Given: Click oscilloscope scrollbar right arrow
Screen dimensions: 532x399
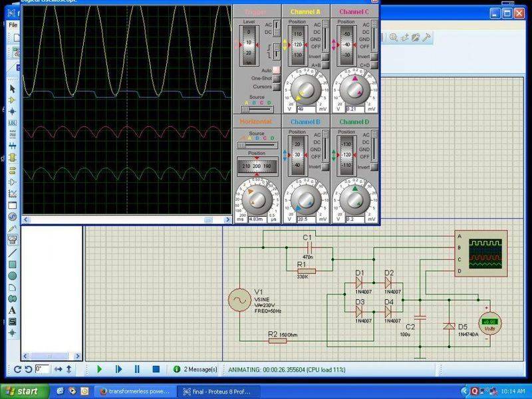Looking at the screenshot, I should [227, 220].
